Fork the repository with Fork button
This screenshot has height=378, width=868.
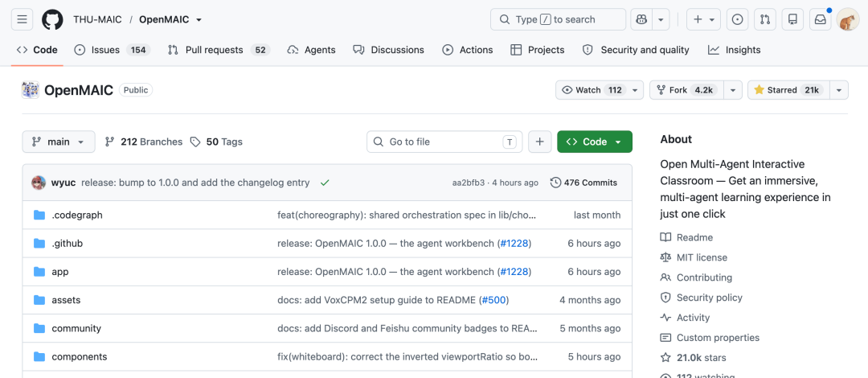coord(687,90)
